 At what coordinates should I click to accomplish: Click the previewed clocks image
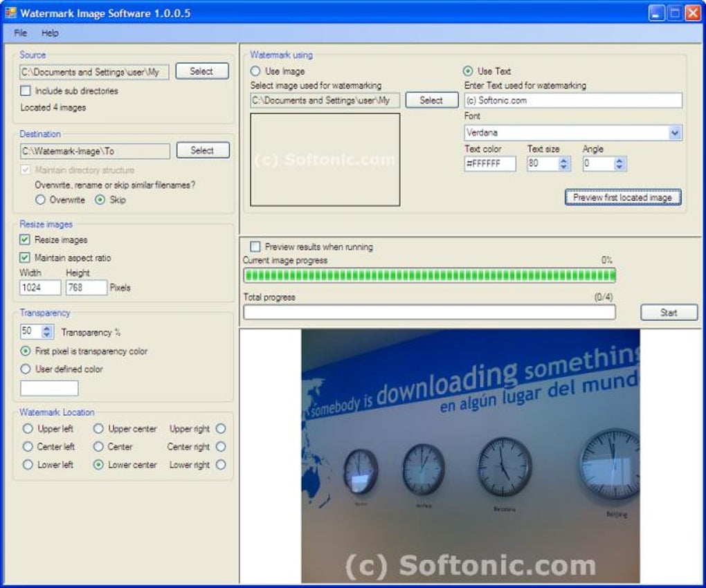point(471,456)
